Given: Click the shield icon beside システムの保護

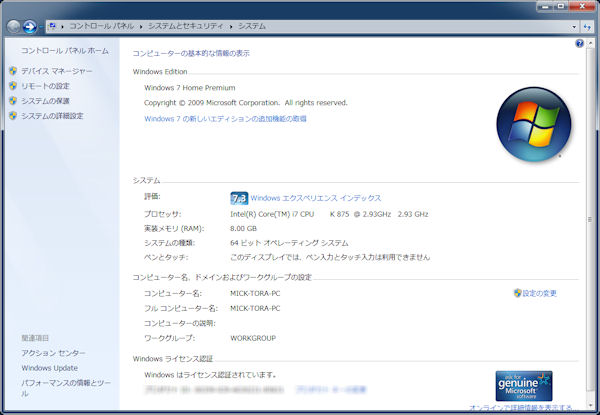Looking at the screenshot, I should 13,101.
